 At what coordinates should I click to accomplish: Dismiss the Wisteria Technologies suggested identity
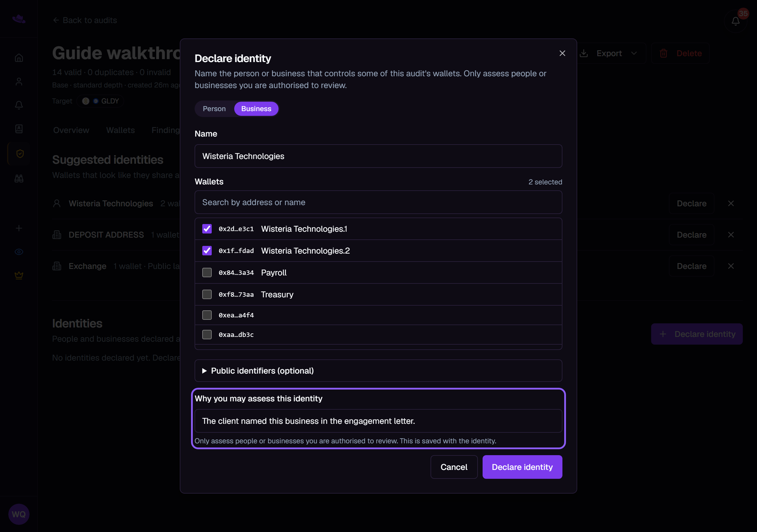[731, 203]
